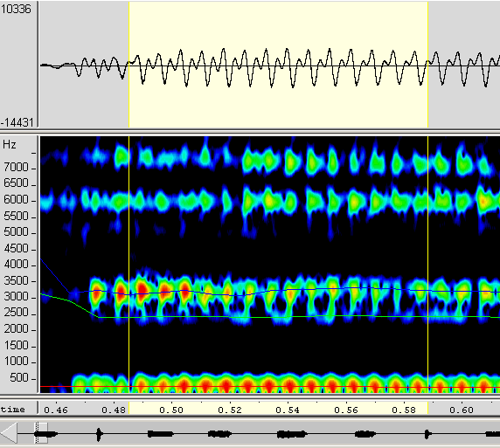The image size is (500, 448).
Task: Click the 6500 frequency axis label
Action: point(16,183)
